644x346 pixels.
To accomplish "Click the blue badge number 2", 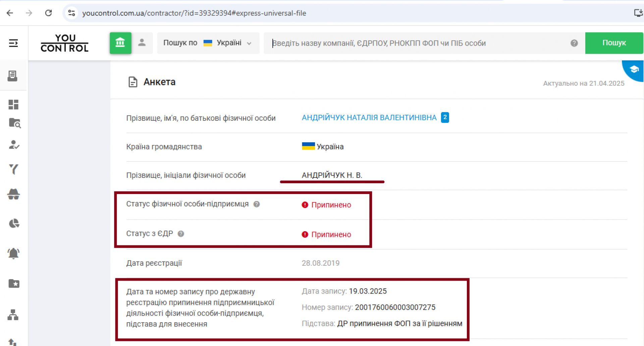I will [x=445, y=117].
